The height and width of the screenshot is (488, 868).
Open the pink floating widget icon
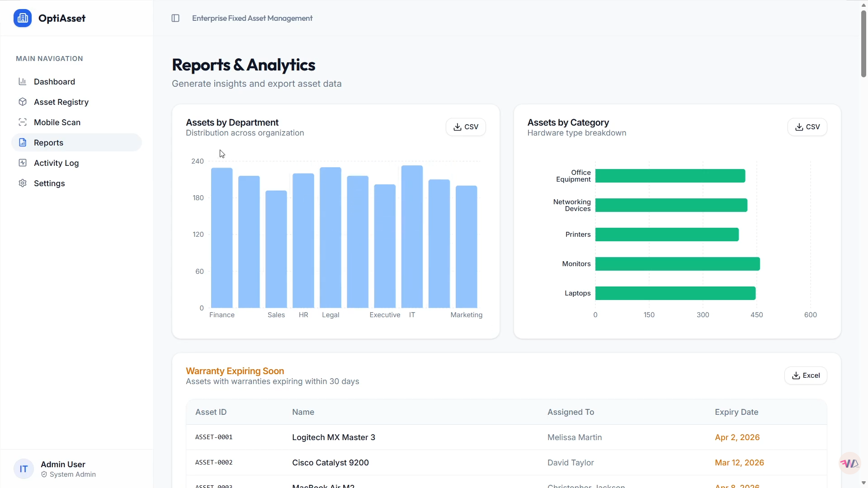tap(849, 463)
